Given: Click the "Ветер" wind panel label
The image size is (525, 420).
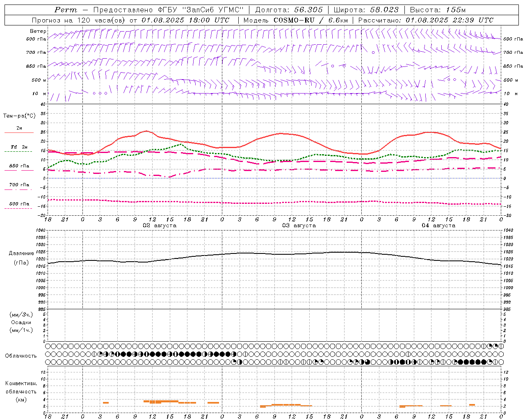Looking at the screenshot, I should pyautogui.click(x=38, y=31).
